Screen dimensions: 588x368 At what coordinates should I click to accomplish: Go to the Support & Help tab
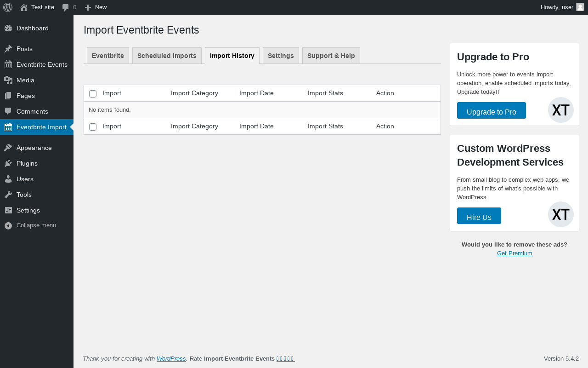point(331,56)
